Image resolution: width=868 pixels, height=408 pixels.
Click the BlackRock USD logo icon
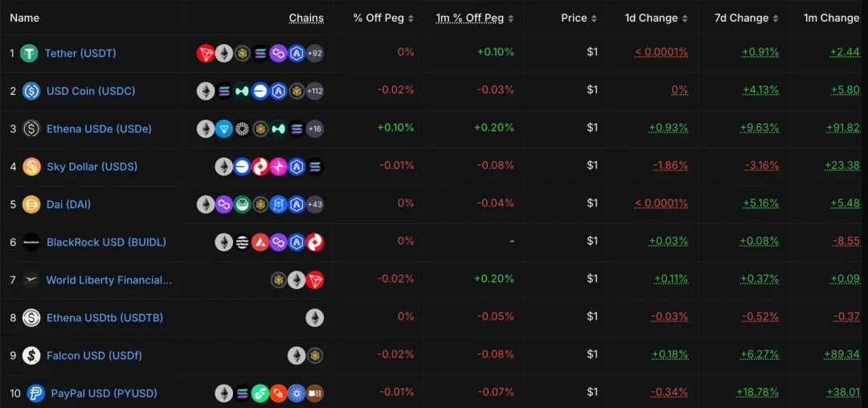(31, 243)
